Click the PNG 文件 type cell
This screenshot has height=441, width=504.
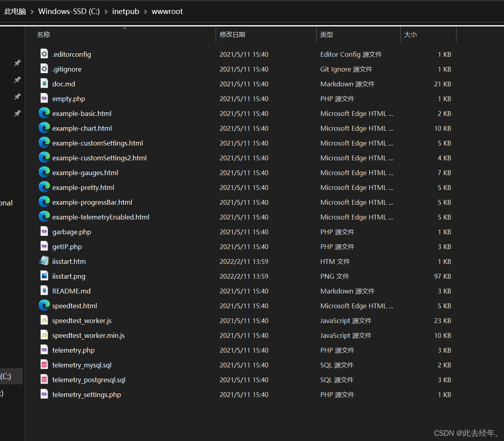(335, 276)
